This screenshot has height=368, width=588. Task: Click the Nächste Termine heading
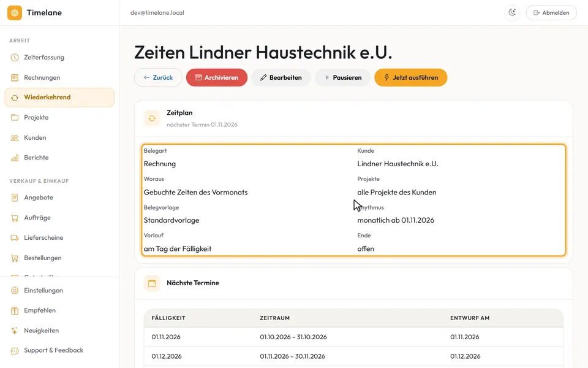click(193, 283)
